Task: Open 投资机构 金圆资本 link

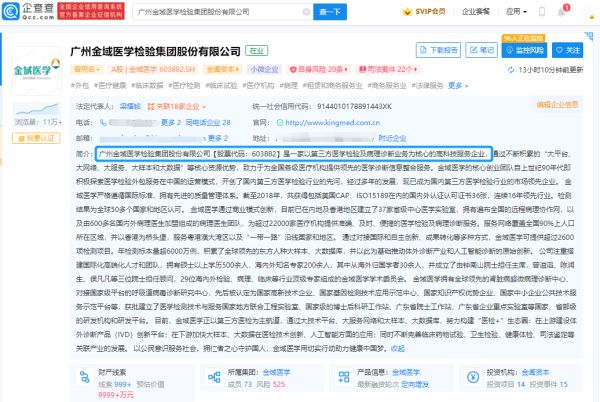Action: [x=535, y=372]
